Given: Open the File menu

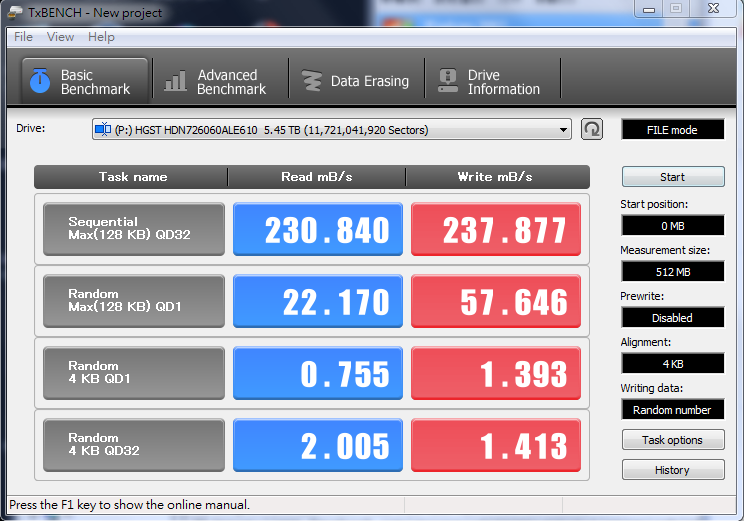Looking at the screenshot, I should 23,37.
